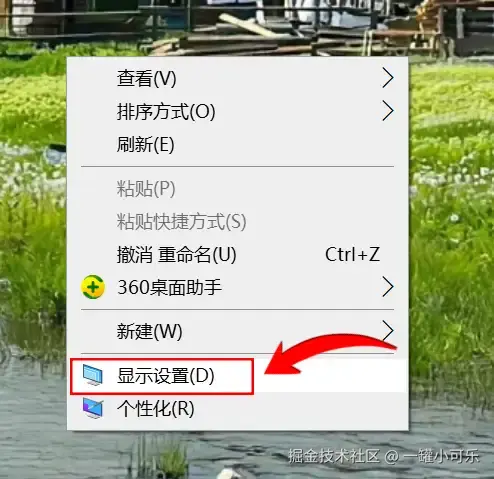The height and width of the screenshot is (479, 494).
Task: Open 显示设置(D) menu entry
Action: [237, 375]
